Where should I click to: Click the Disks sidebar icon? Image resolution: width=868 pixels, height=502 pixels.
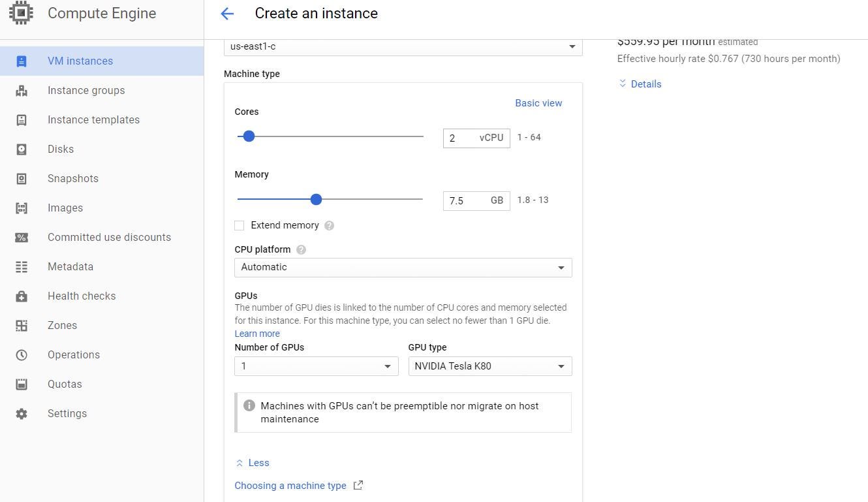[22, 149]
